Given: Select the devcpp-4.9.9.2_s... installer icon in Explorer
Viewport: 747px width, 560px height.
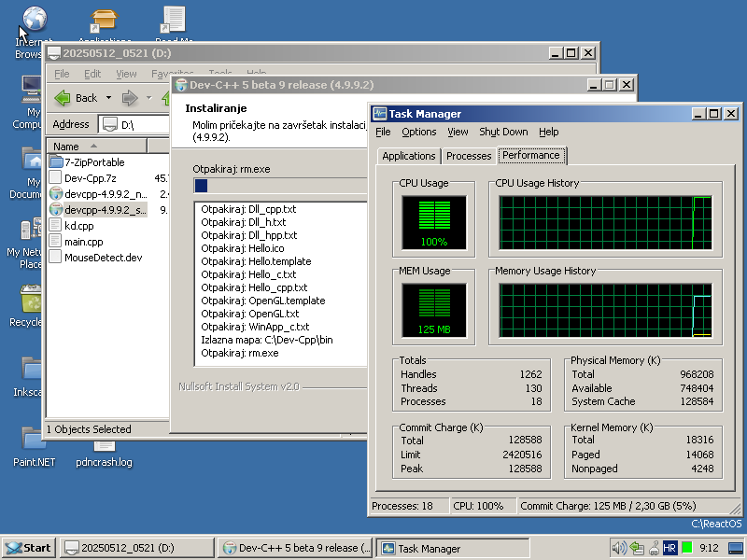Looking at the screenshot, I should (x=56, y=209).
